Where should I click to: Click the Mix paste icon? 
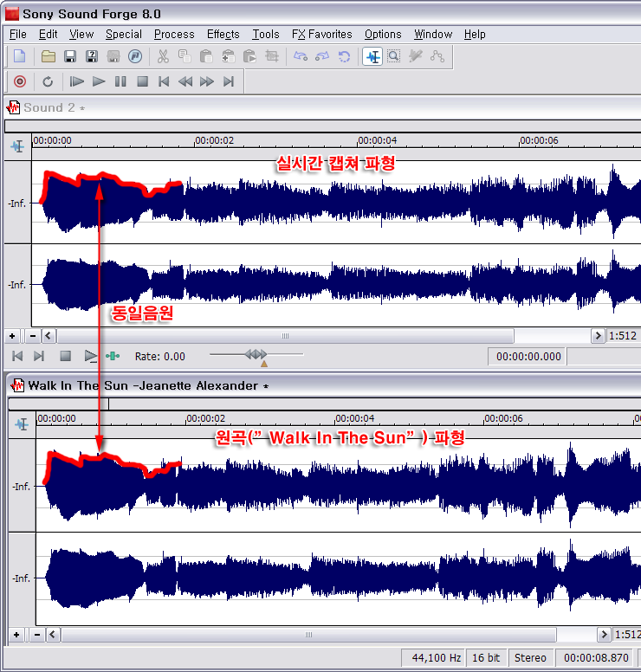[x=228, y=56]
